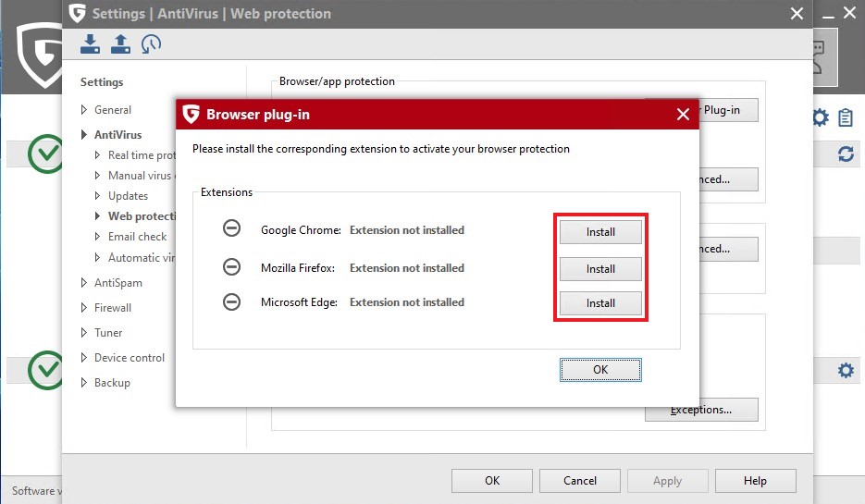The width and height of the screenshot is (865, 504).
Task: Collapse the AntiVirus tree arrow
Action: (84, 134)
